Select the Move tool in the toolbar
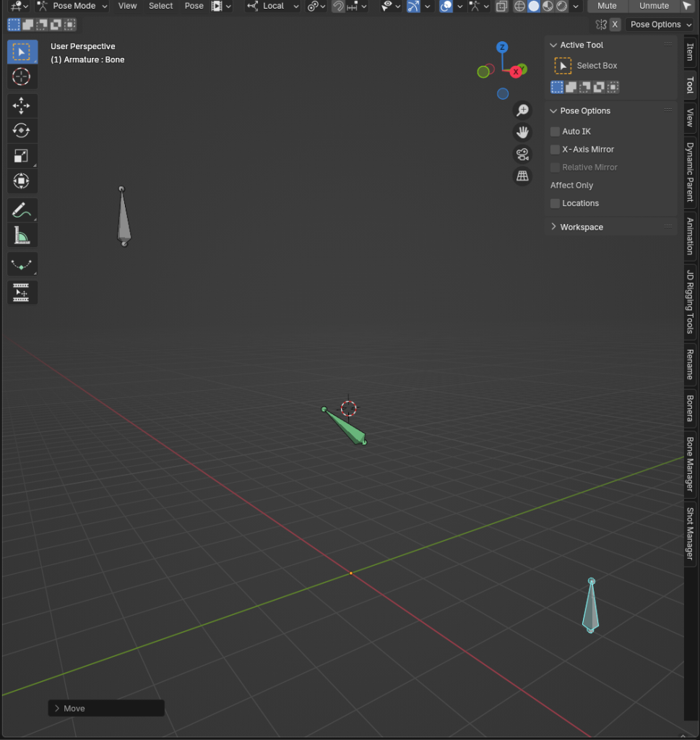700x740 pixels. [22, 106]
